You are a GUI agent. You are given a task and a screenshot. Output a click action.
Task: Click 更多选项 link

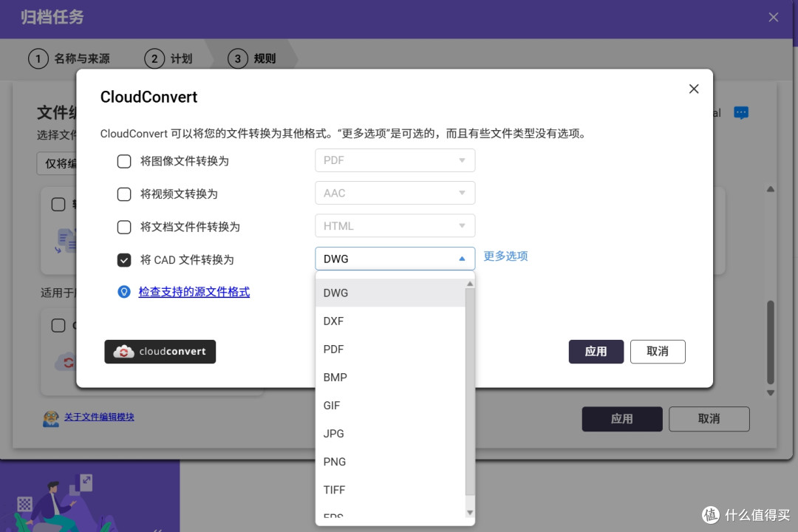tap(505, 256)
